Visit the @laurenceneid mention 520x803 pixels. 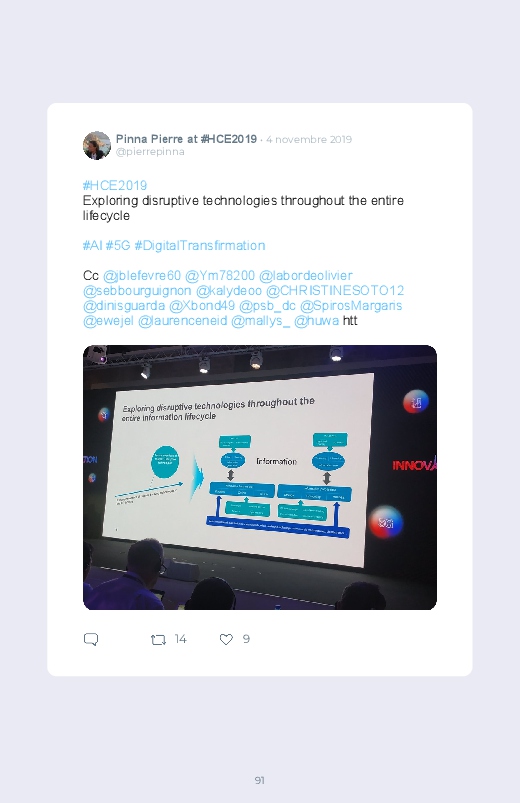pyautogui.click(x=182, y=321)
